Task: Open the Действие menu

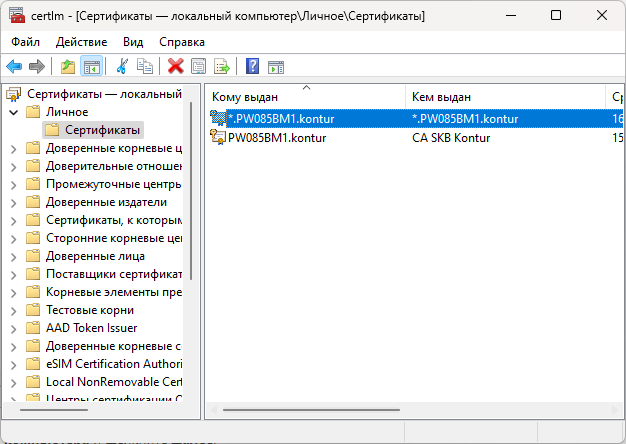Action: pyautogui.click(x=81, y=42)
